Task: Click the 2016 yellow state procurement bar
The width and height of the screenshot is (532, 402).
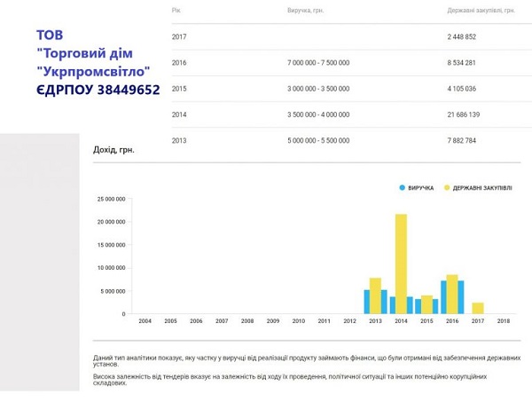Action: [x=452, y=294]
